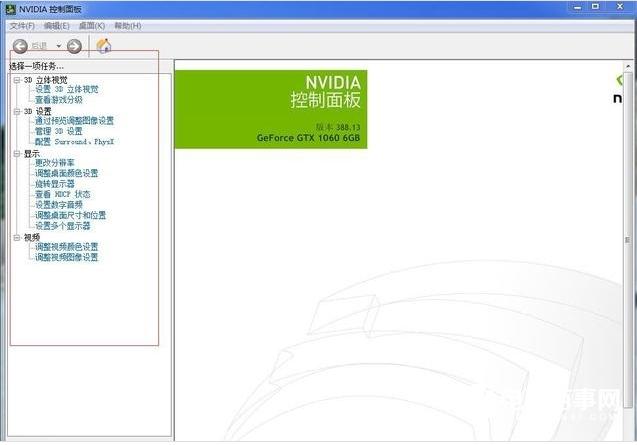Select 配置 Surround、PhysX task
Screen dimensions: 637x445
[75, 142]
